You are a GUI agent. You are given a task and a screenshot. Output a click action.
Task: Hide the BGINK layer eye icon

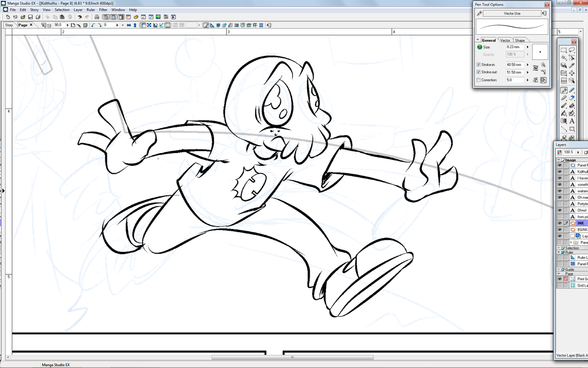click(x=560, y=229)
